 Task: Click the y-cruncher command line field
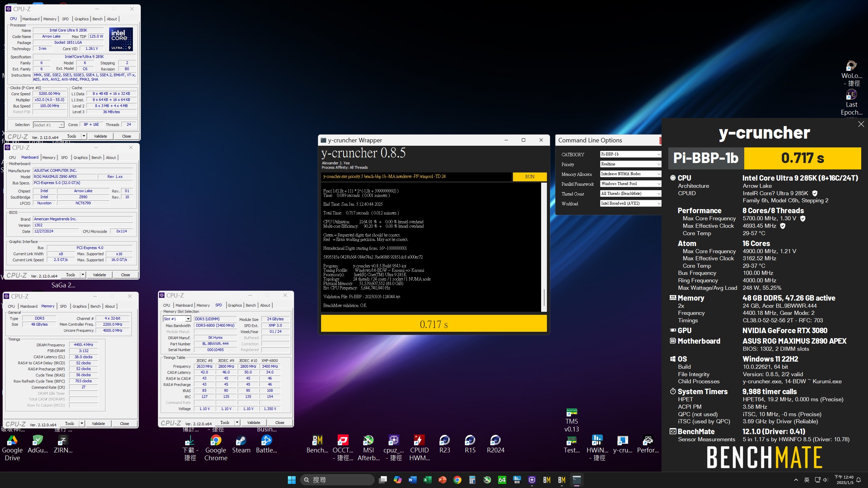point(416,177)
